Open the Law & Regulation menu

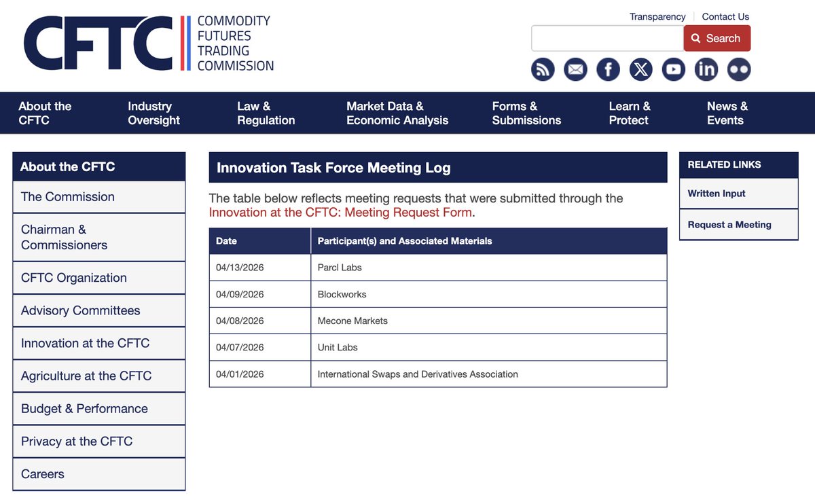click(x=266, y=113)
